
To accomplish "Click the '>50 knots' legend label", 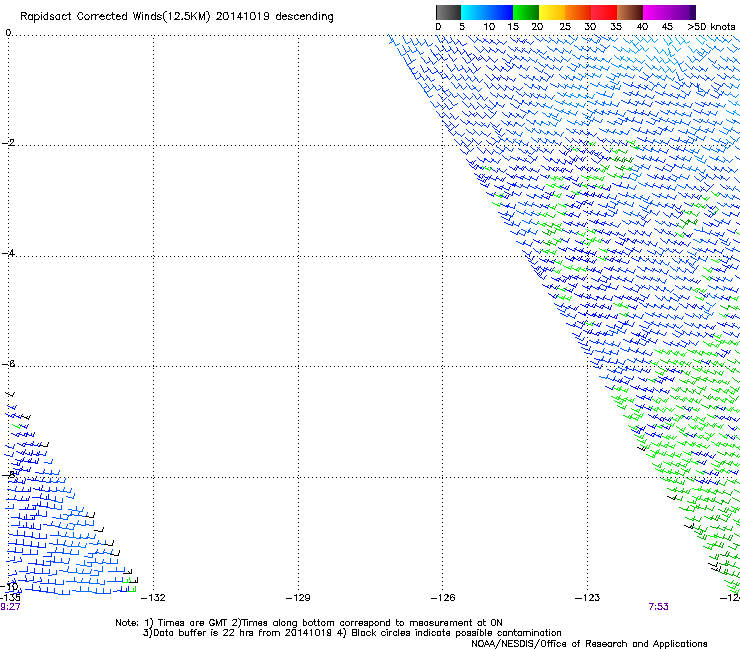I will tap(711, 27).
